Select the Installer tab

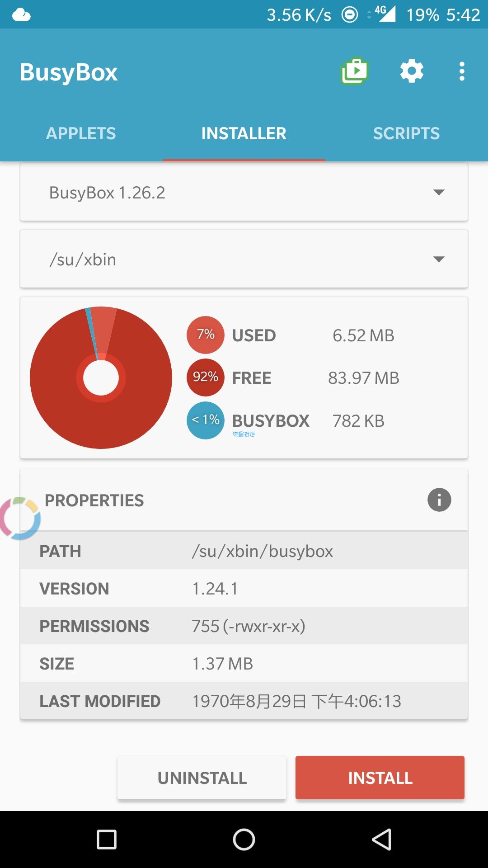tap(244, 133)
